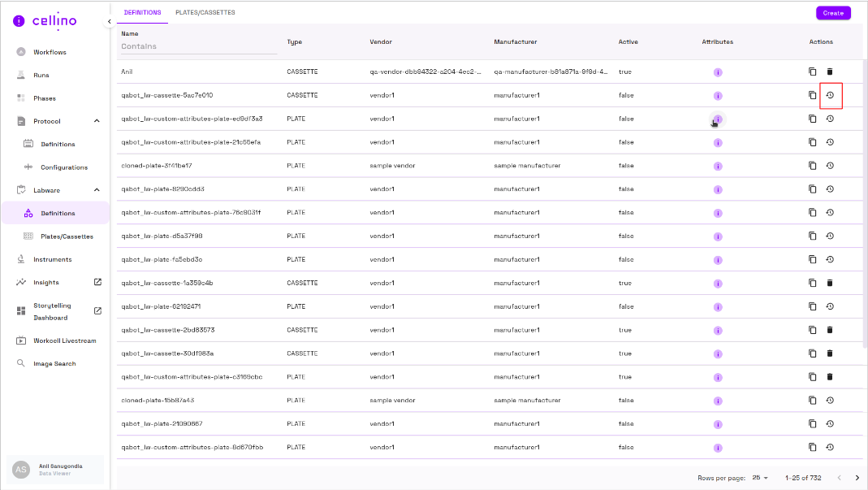Select the Definitions tab
Screen dimensions: 868x490
pyautogui.click(x=142, y=13)
